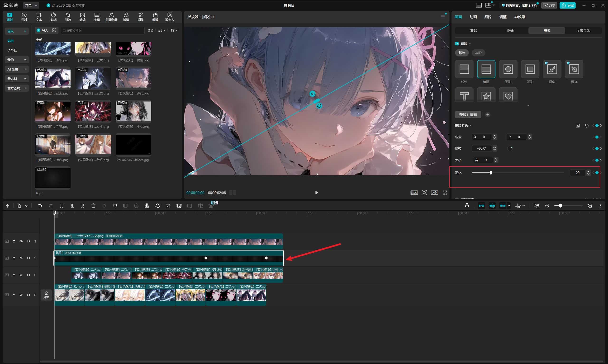Expand more mask shapes with the down arrow
The width and height of the screenshot is (608, 364).
click(x=528, y=105)
